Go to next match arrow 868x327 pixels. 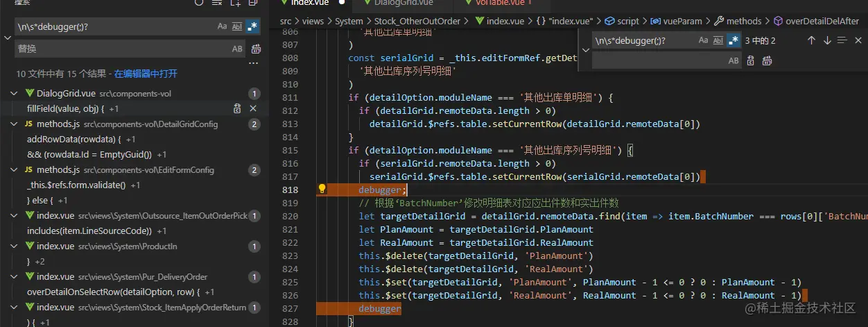[x=826, y=40]
